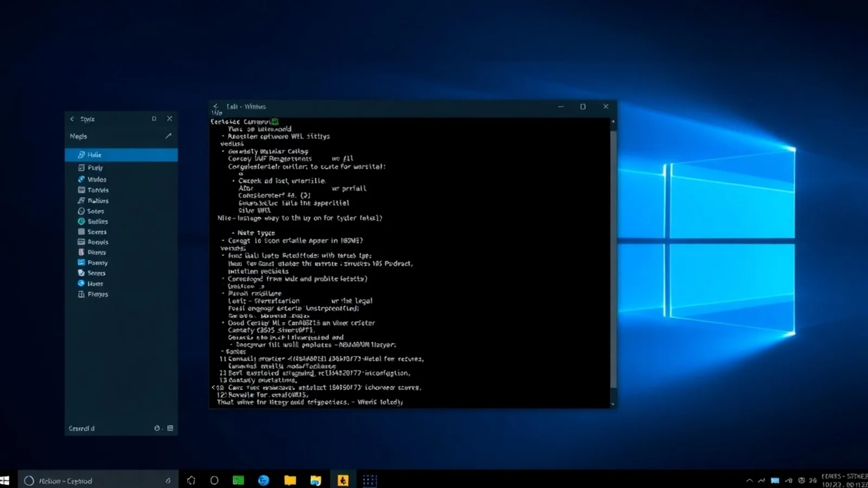Open the blue browser icon on taskbar

pos(264,480)
